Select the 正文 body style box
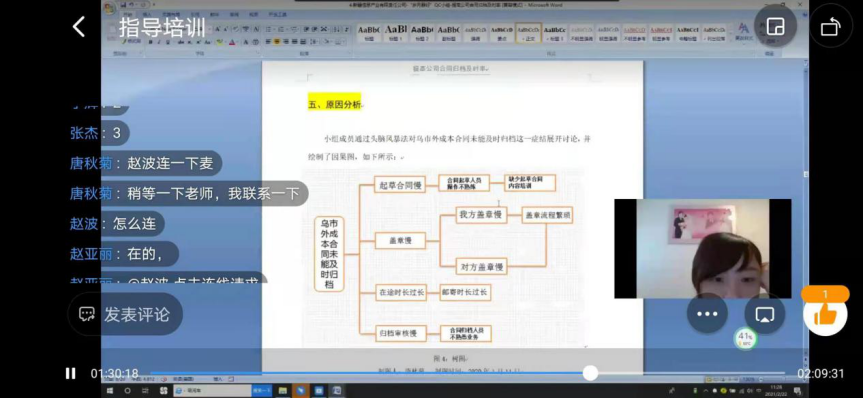Viewport: 863px width, 398px height. coord(529,32)
